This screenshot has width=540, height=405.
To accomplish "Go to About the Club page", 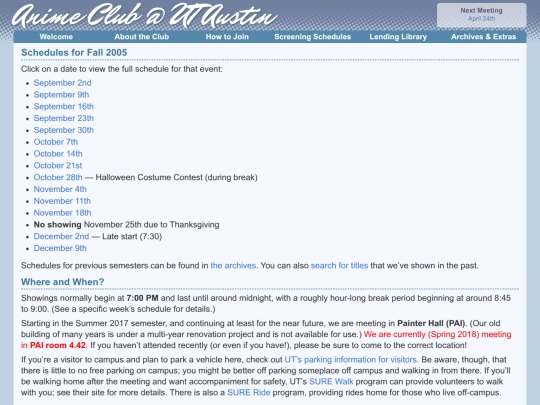I will [142, 37].
